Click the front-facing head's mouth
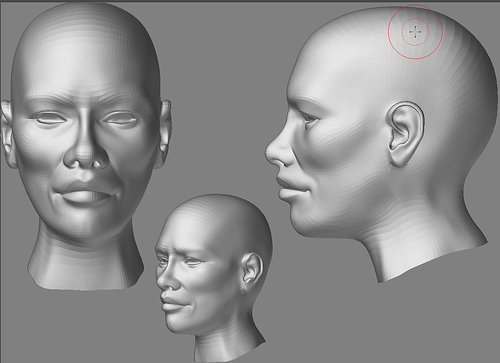This screenshot has height=363, width=500. (x=86, y=192)
